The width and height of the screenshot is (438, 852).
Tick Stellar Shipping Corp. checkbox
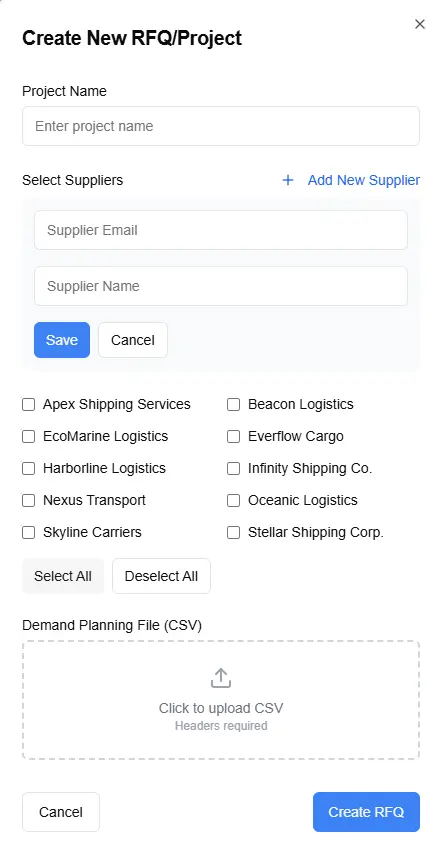(x=233, y=532)
